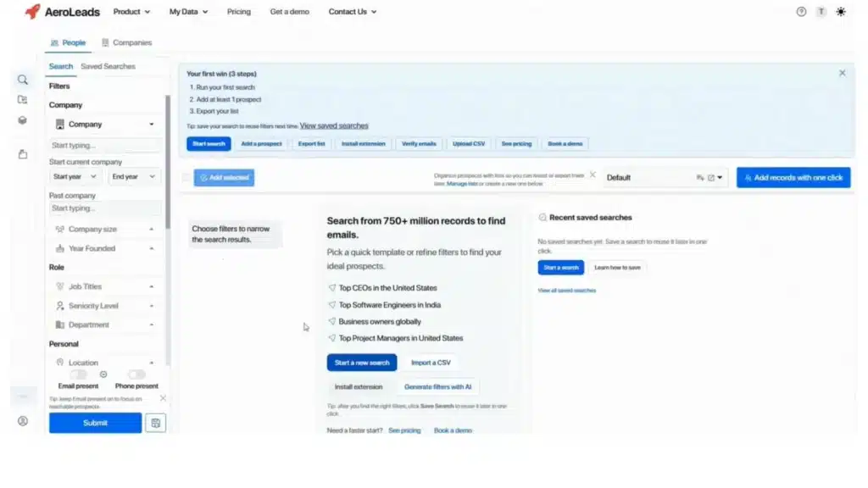Click the settings circle between the toggles
Image resolution: width=868 pixels, height=488 pixels.
103,374
